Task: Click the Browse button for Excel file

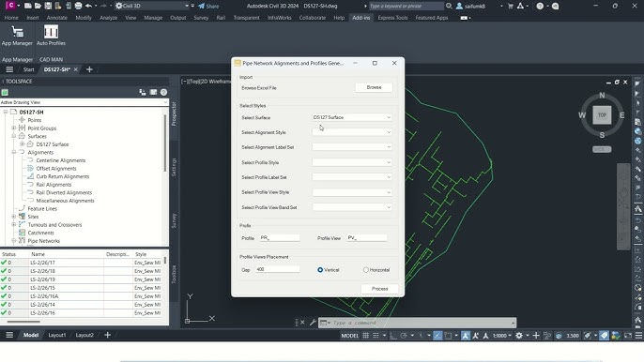Action: point(374,87)
